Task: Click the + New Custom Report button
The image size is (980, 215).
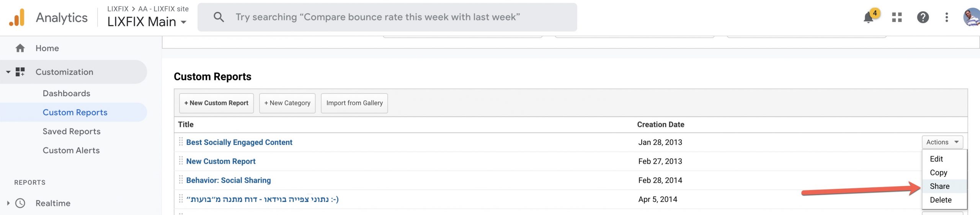Action: [x=216, y=103]
